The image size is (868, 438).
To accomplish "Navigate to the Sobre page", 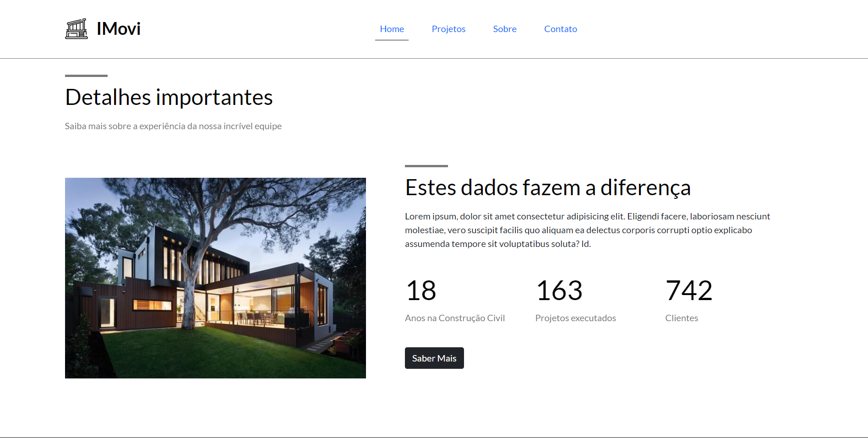I will pos(504,29).
